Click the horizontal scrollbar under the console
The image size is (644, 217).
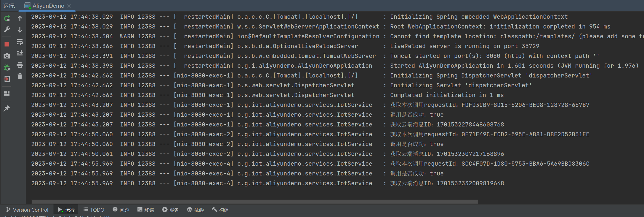(254, 202)
